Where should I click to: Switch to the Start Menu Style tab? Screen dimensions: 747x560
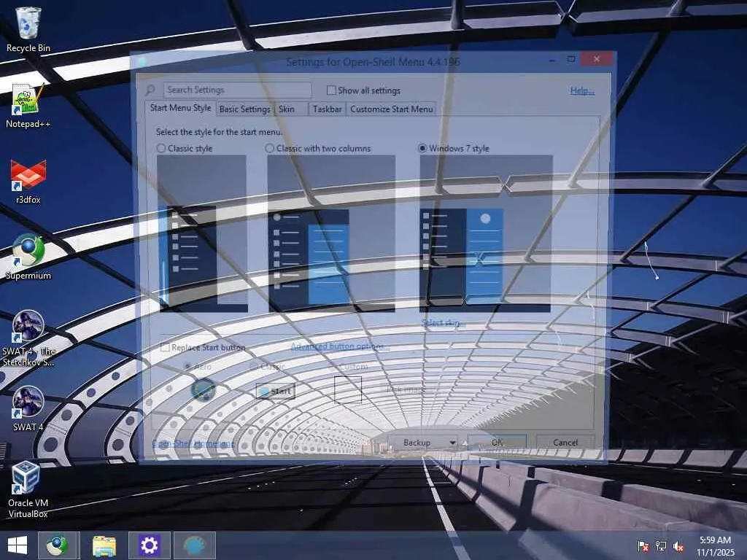tap(181, 108)
